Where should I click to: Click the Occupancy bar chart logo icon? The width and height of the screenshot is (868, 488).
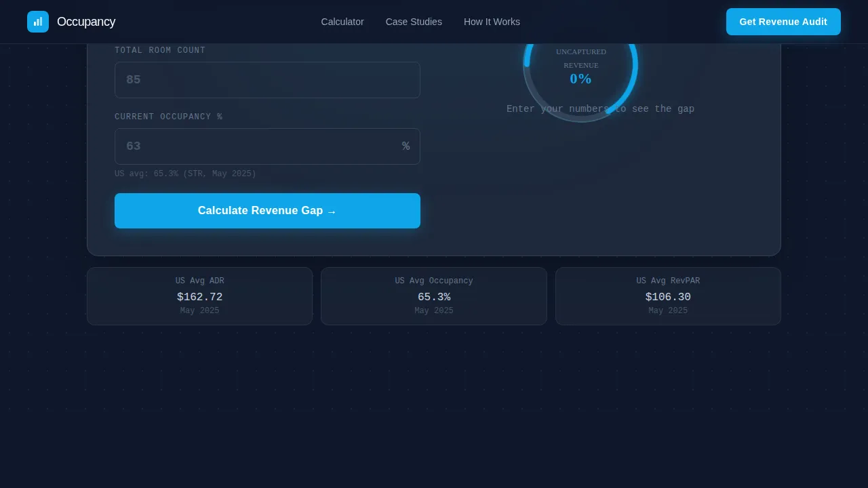38,22
